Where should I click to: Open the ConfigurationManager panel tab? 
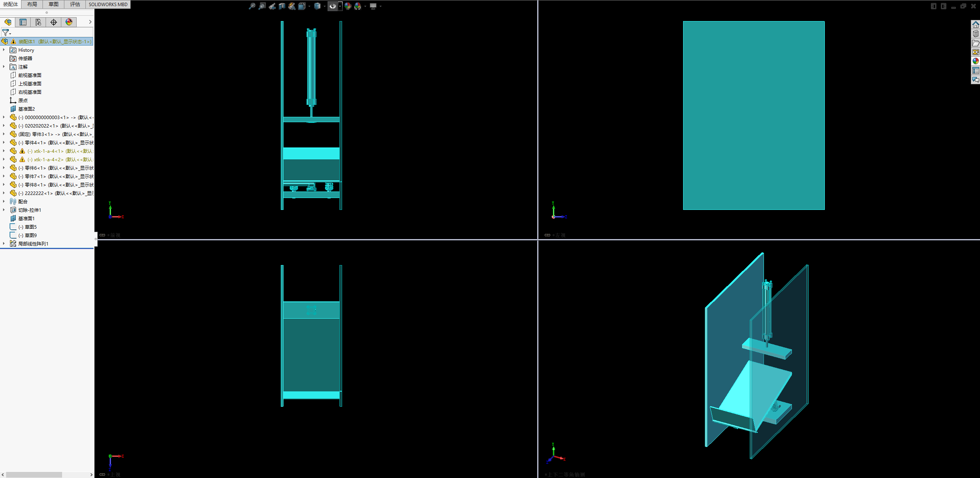[38, 22]
